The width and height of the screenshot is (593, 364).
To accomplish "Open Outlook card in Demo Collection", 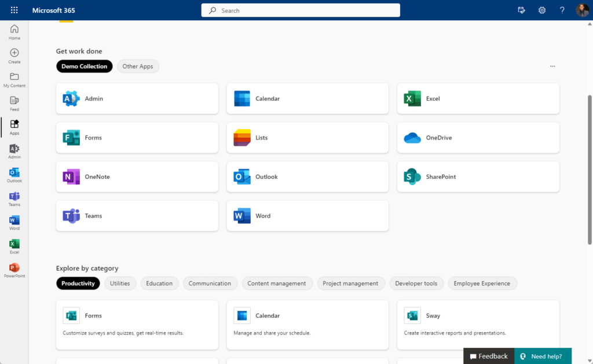I will [308, 177].
